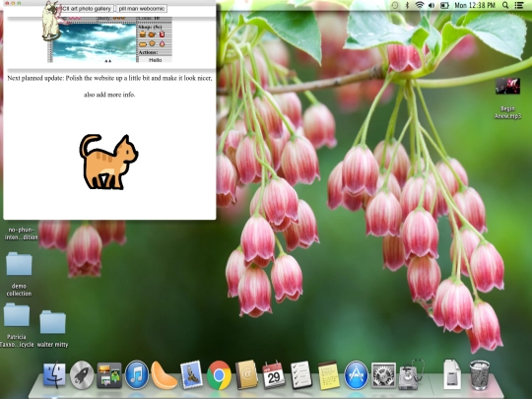Viewport: 532px width, 399px height.
Task: Open the document stack in dock
Action: (452, 374)
